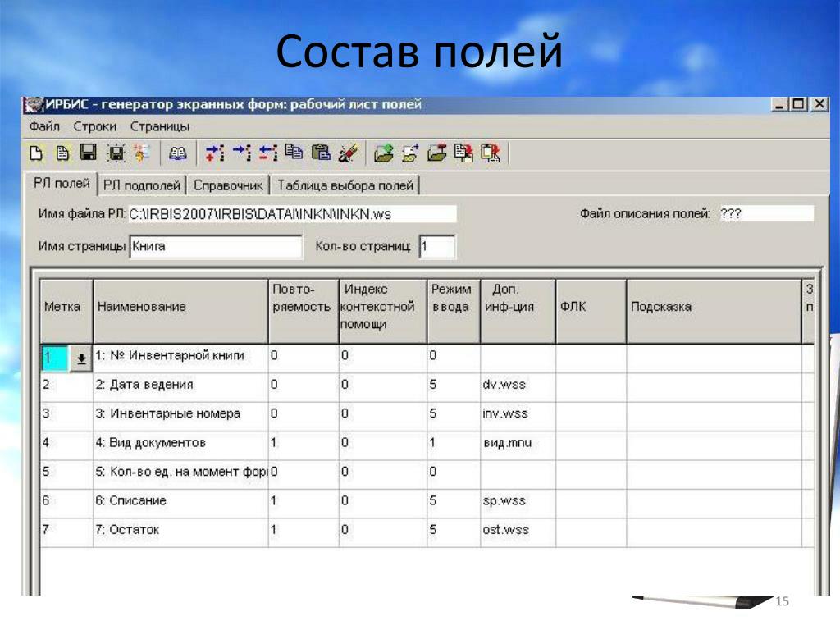The width and height of the screenshot is (840, 630).
Task: Select cell '4: Вид документов'
Action: point(180,445)
